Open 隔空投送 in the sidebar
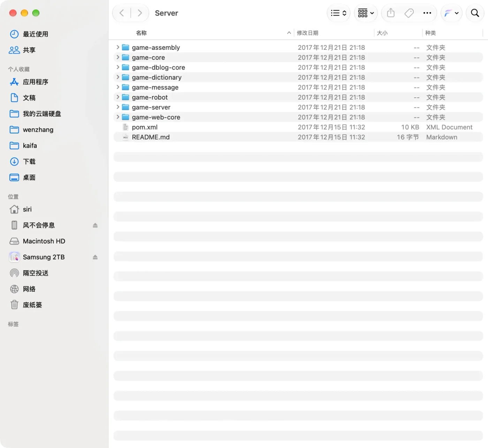488x448 pixels. 35,273
